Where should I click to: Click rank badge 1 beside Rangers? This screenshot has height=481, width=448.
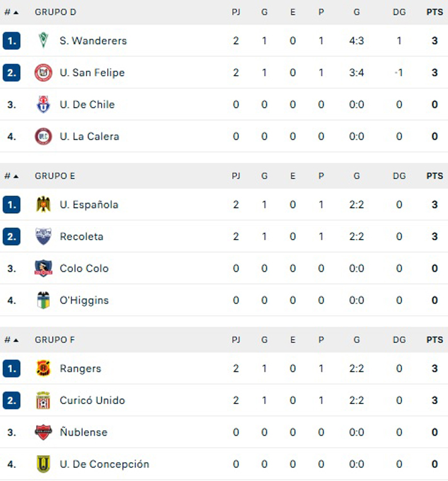pyautogui.click(x=11, y=368)
